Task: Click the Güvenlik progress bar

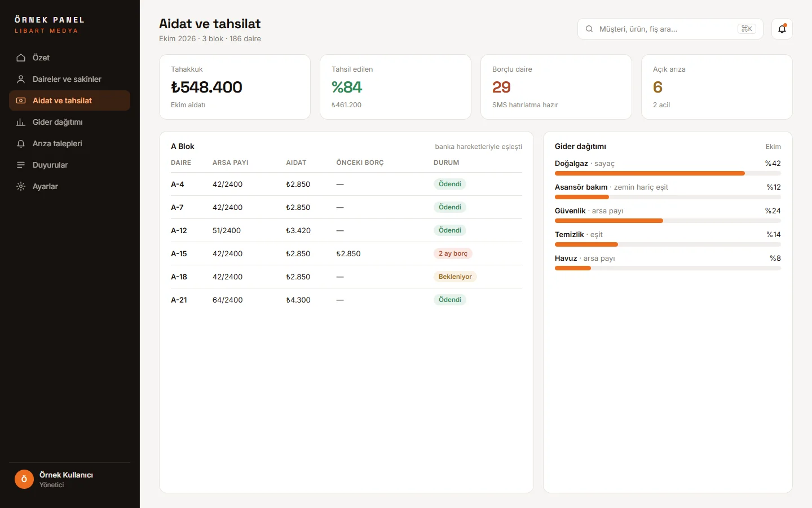Action: 668,221
